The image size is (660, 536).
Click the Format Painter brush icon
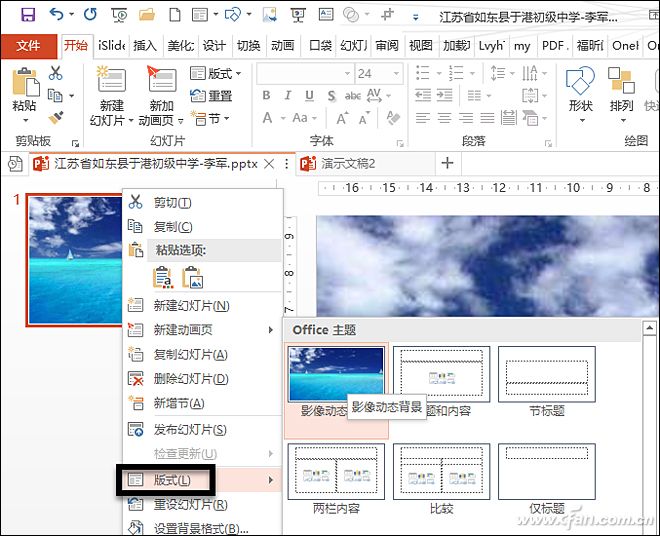point(56,117)
